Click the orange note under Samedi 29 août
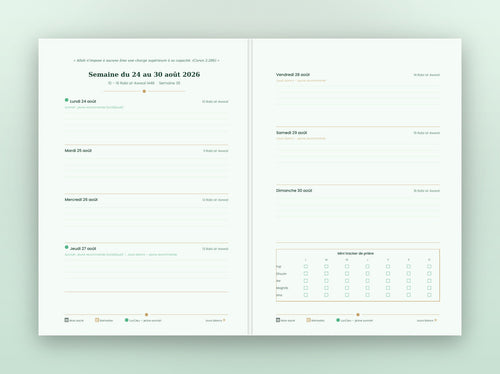 click(x=301, y=138)
